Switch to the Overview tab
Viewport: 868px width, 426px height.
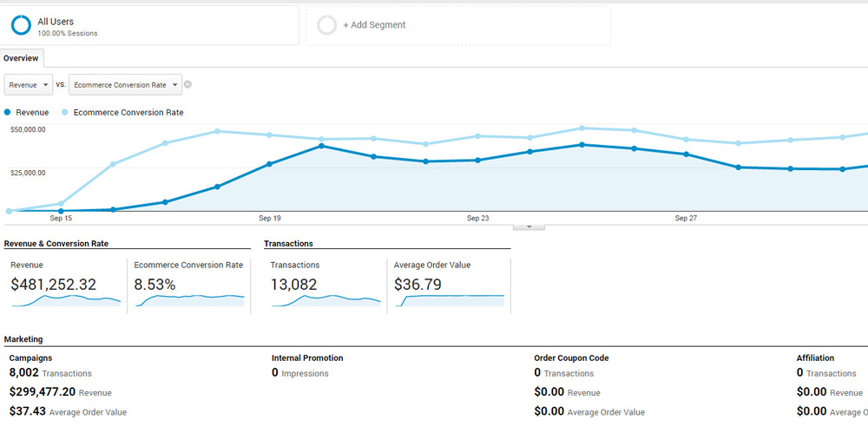[21, 58]
